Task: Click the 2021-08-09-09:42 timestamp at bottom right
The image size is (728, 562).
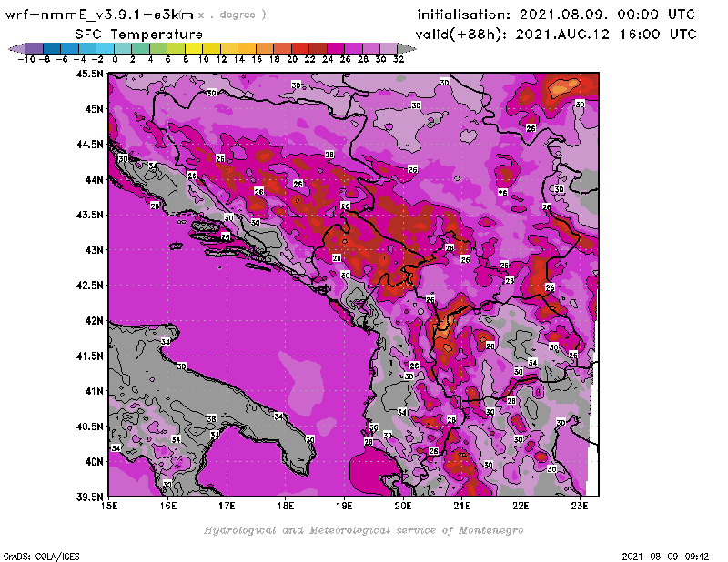Action: (x=667, y=555)
